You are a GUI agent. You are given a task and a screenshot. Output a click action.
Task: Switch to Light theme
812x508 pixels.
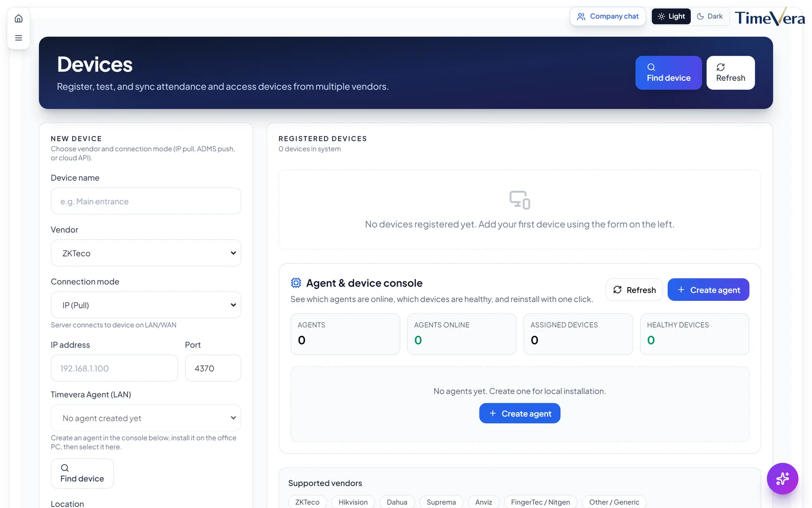[671, 16]
